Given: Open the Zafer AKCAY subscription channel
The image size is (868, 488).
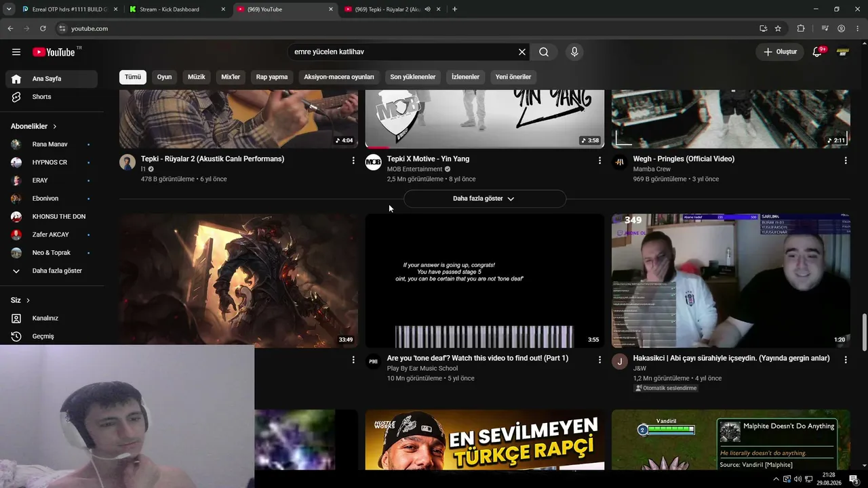Looking at the screenshot, I should (x=52, y=235).
